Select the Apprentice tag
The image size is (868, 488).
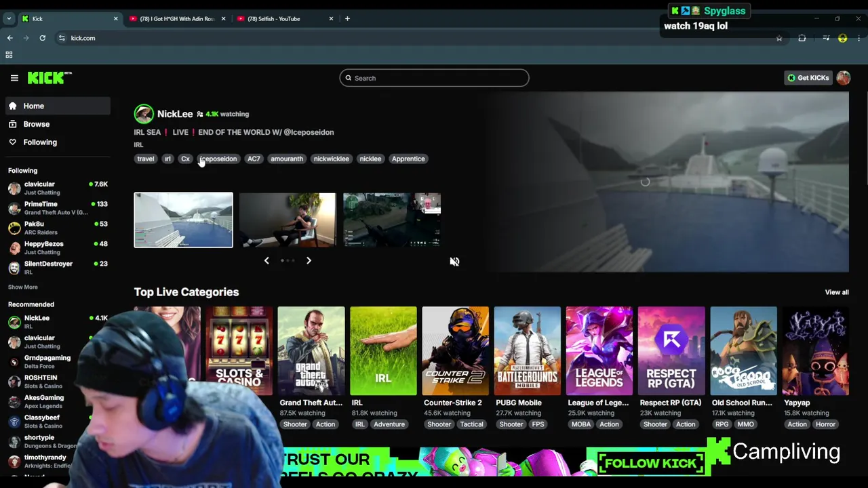(x=408, y=159)
